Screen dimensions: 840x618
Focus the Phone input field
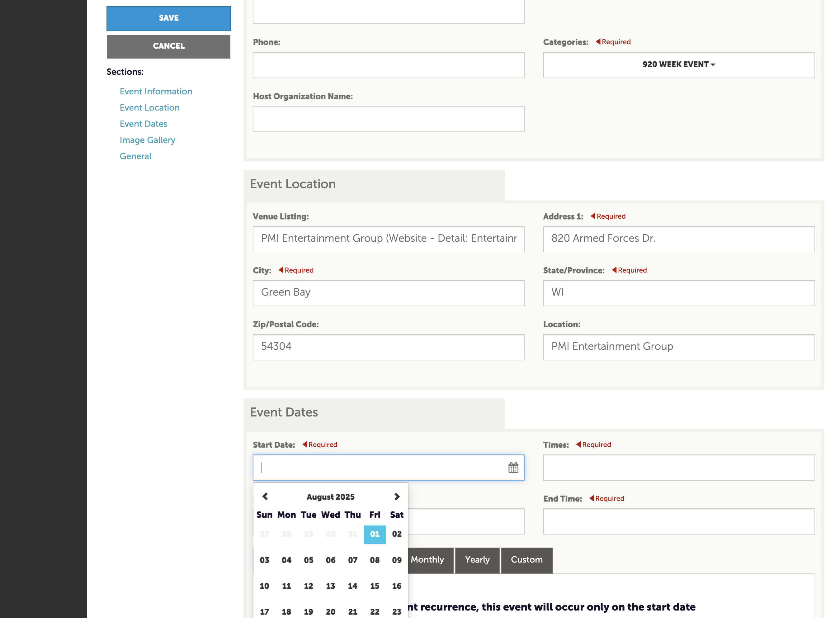click(389, 65)
